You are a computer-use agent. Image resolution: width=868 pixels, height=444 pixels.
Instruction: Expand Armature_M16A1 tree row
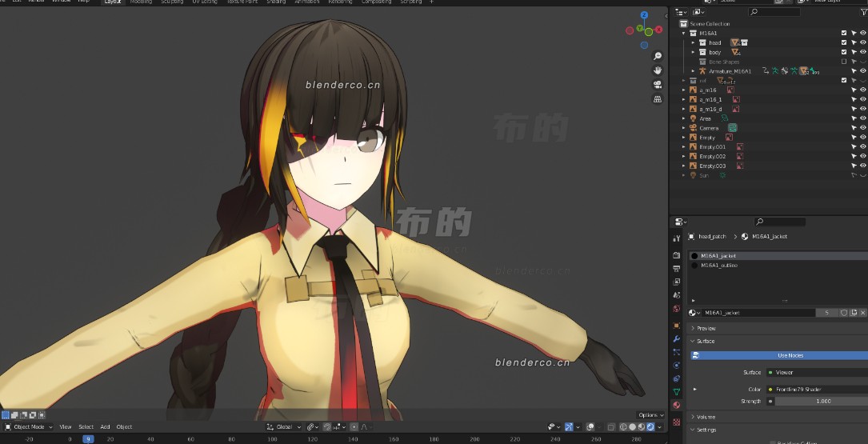(x=693, y=71)
